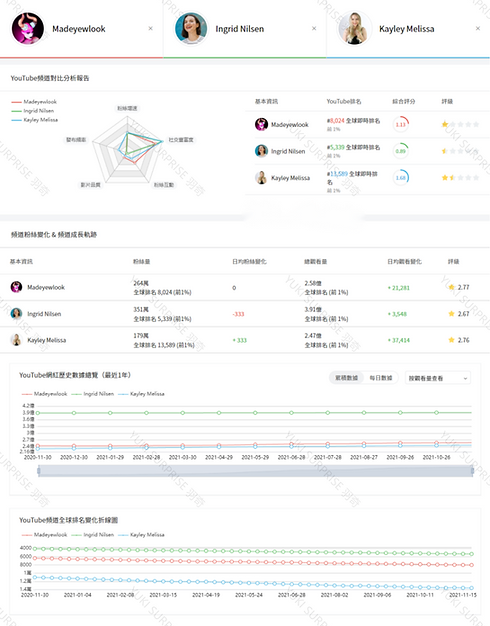Open Kayley Melissa link in subscriber growth table
This screenshot has width=490, height=626.
pos(46,341)
